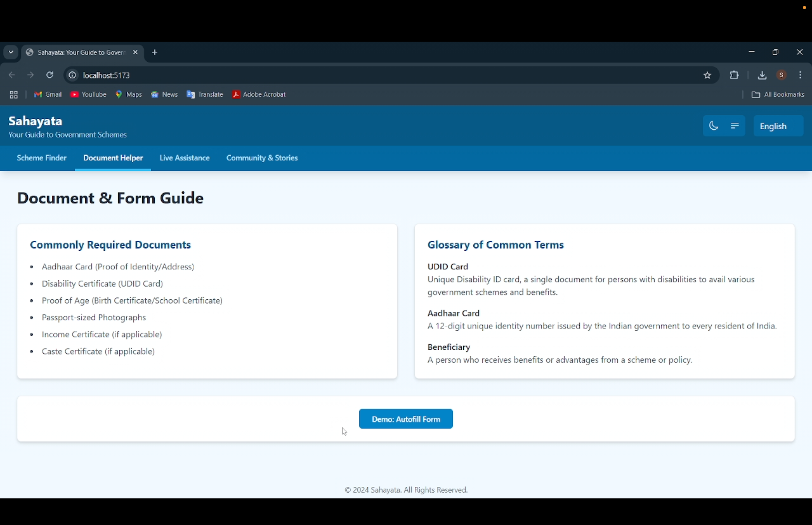
Task: Click the site information icon
Action: (x=72, y=75)
